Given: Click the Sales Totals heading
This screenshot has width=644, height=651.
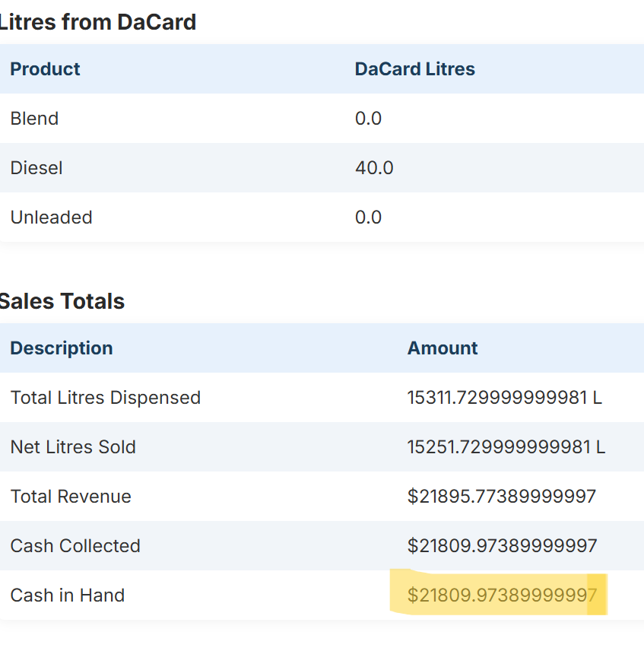Looking at the screenshot, I should click(x=63, y=301).
